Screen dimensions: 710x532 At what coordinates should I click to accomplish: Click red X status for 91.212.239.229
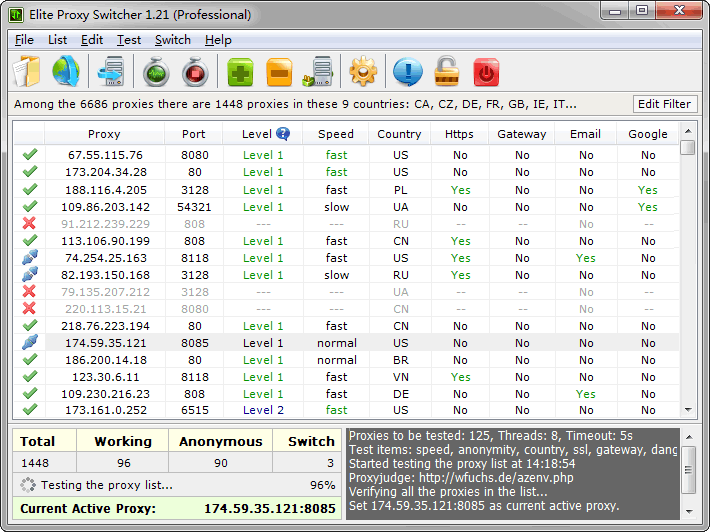pos(29,223)
